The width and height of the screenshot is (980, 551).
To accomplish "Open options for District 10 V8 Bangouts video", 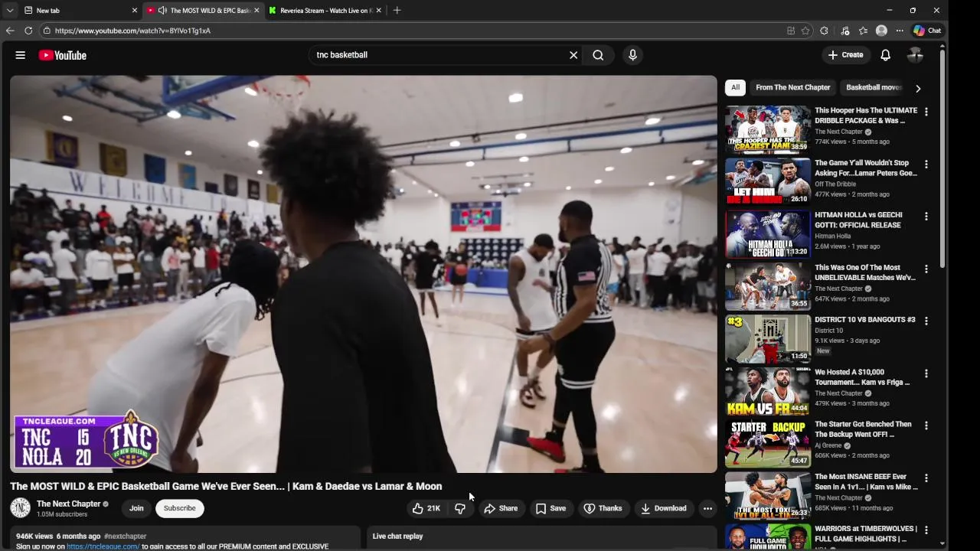I will [926, 321].
